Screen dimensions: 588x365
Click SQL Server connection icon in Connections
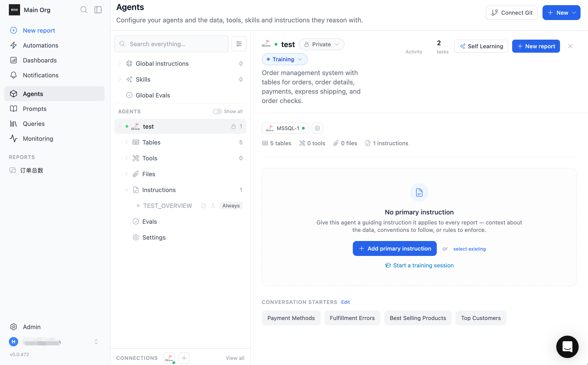click(x=169, y=358)
